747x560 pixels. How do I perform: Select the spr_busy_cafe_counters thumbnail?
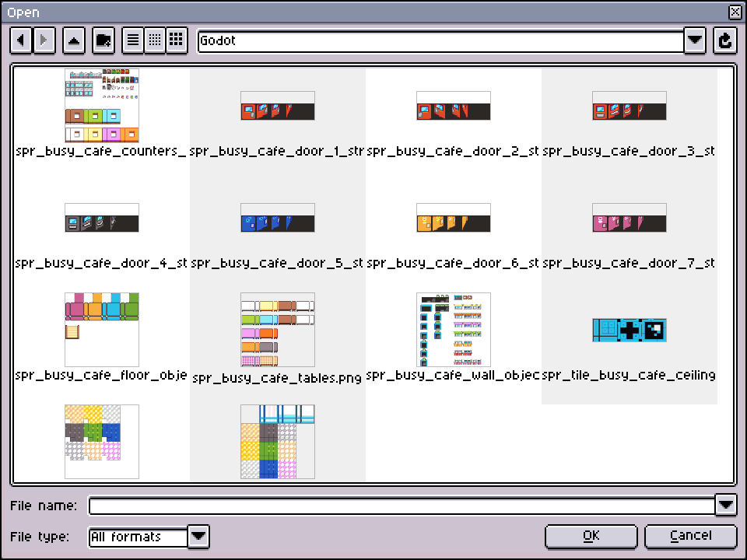pos(102,106)
